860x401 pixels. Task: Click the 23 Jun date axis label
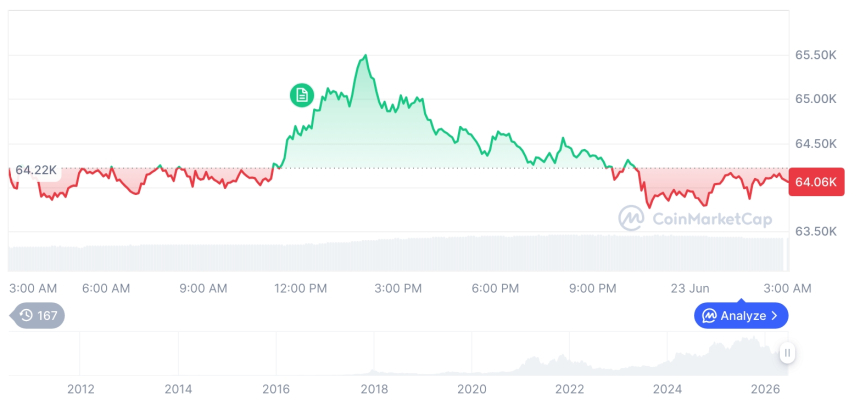coord(690,288)
